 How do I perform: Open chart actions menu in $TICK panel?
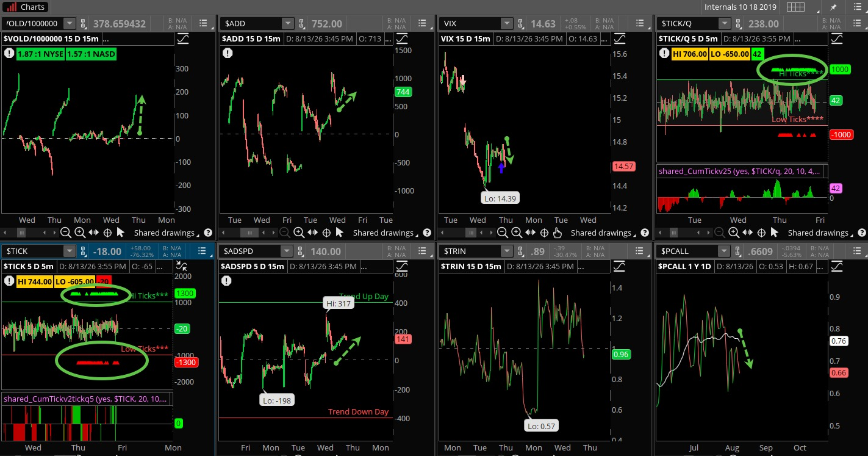203,252
